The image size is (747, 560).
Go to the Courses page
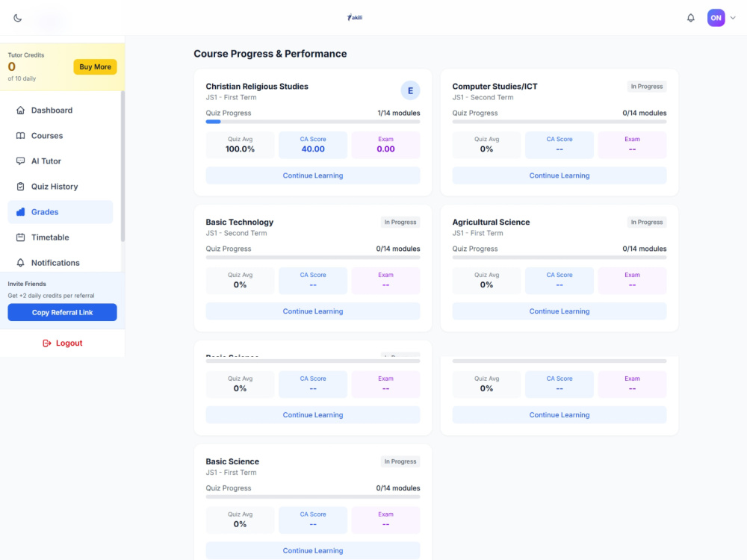point(60,136)
